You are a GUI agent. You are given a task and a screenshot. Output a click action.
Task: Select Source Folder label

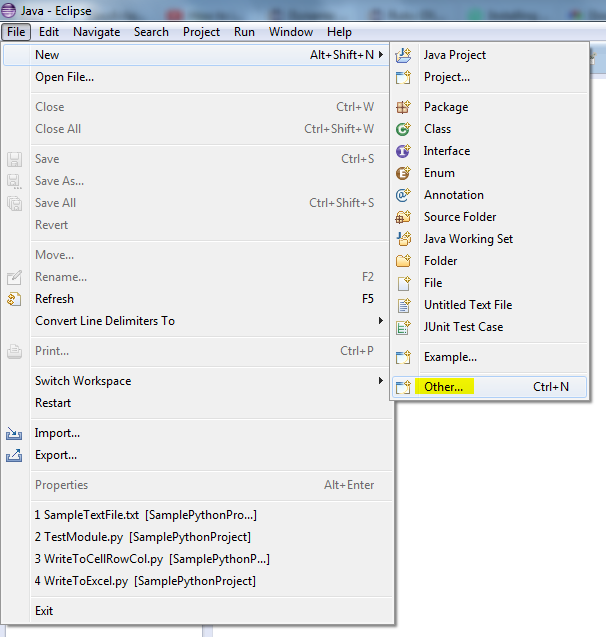click(x=460, y=217)
